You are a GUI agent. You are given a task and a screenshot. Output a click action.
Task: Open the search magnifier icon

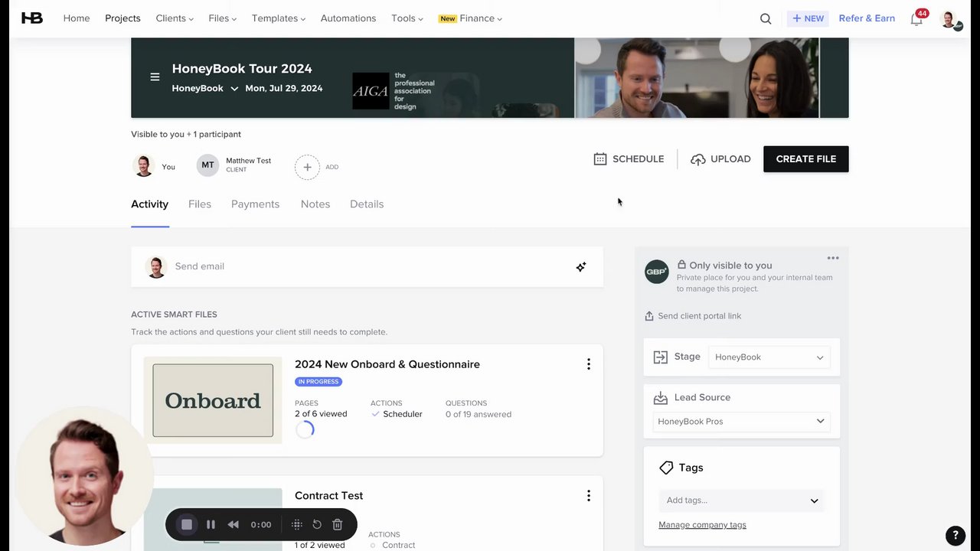766,18
